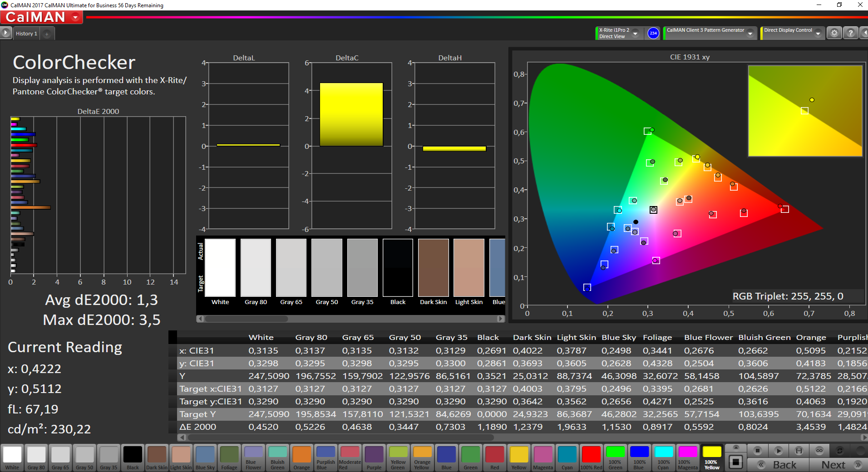Select the Foliage patch
Image resolution: width=868 pixels, height=472 pixels.
pyautogui.click(x=229, y=457)
